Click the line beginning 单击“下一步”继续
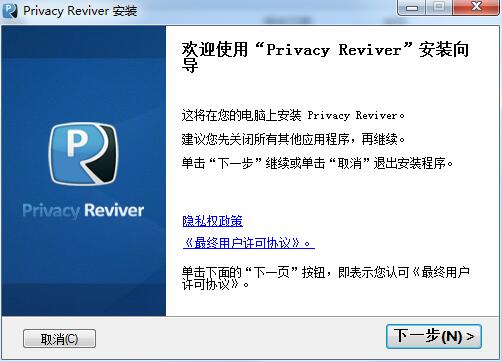 pyautogui.click(x=317, y=163)
